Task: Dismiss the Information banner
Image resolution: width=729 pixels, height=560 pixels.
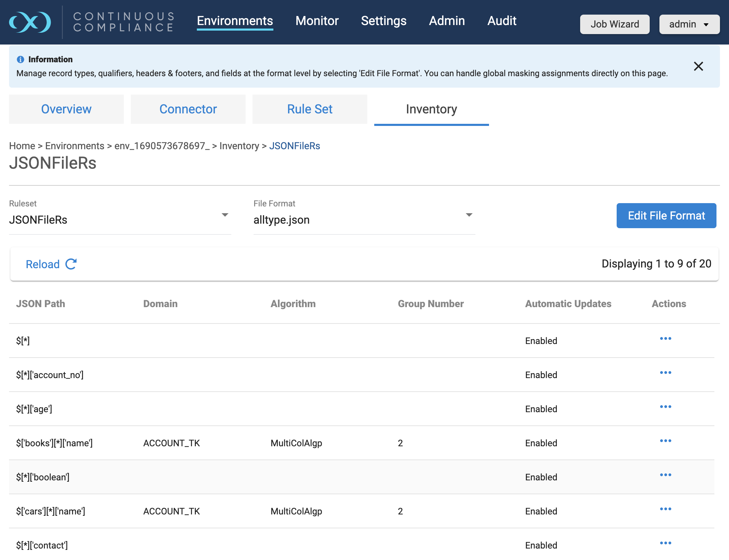Action: 698,66
